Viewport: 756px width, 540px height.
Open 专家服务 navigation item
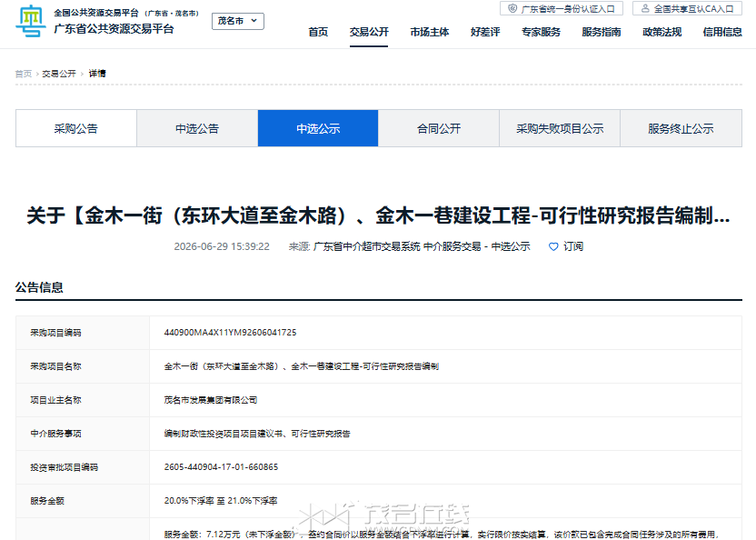[x=541, y=32]
